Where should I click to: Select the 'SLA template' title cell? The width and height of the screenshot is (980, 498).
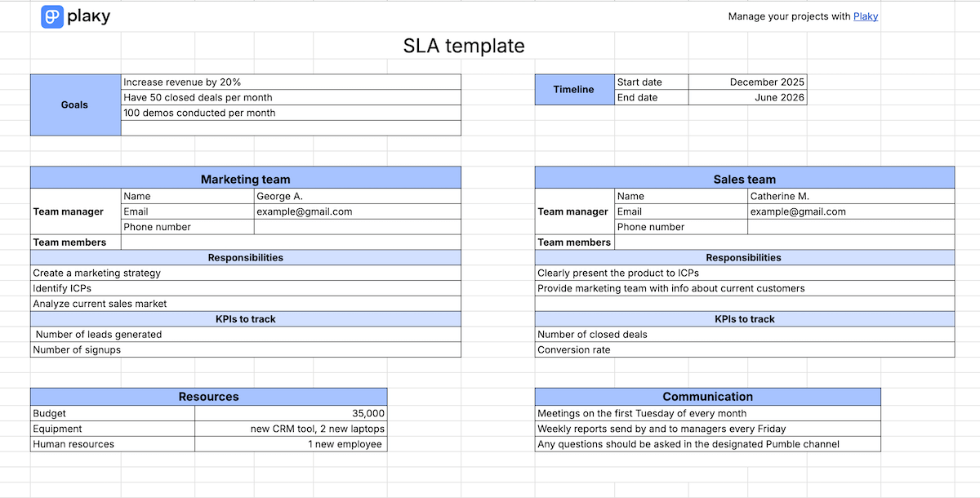pos(463,46)
